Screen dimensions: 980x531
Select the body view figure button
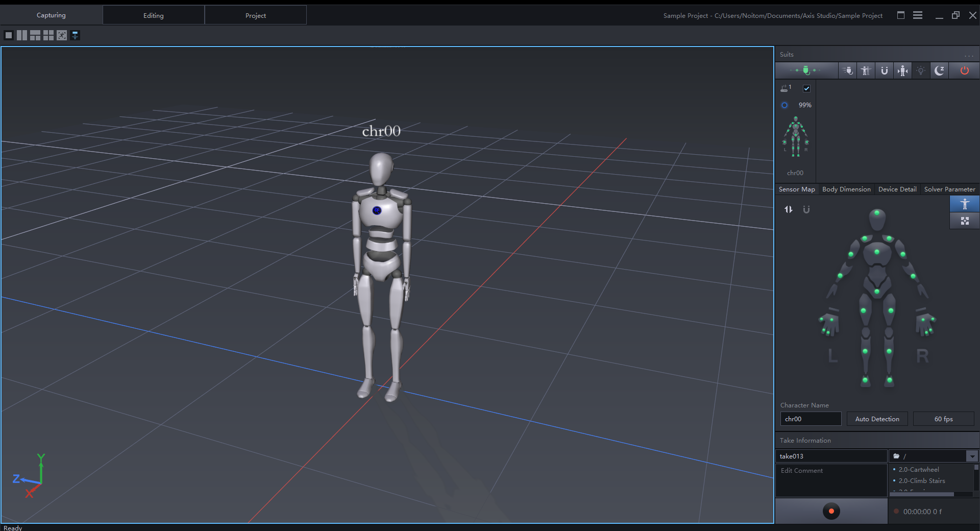965,204
